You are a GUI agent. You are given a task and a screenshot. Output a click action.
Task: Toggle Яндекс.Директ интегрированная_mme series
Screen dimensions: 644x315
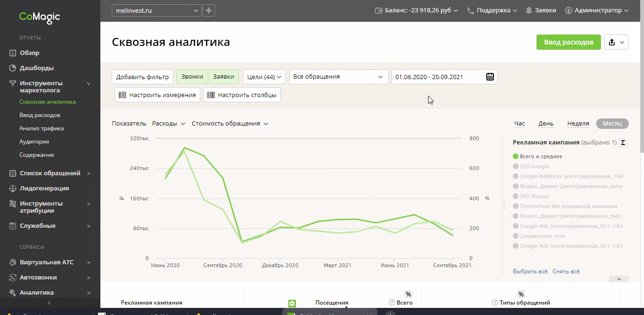(x=571, y=186)
